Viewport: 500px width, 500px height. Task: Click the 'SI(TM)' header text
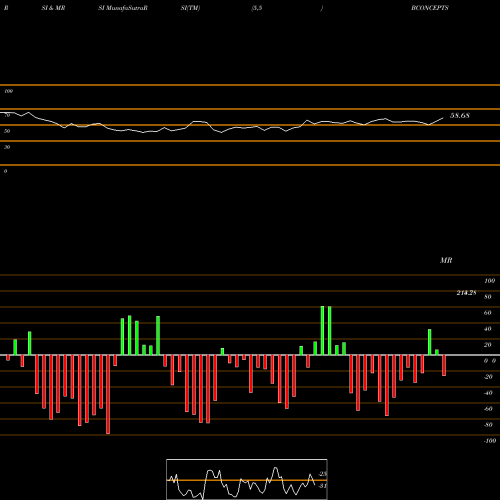(x=190, y=8)
